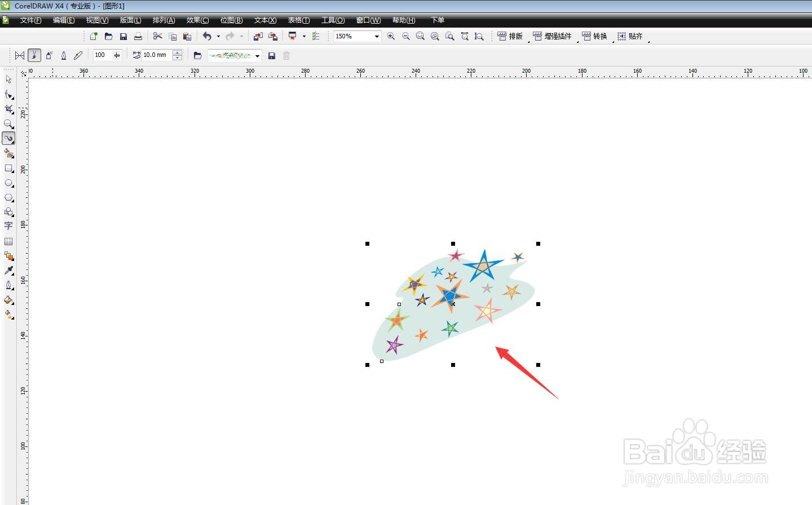The image size is (812, 505).
Task: Copy the selected object
Action: pos(173,36)
